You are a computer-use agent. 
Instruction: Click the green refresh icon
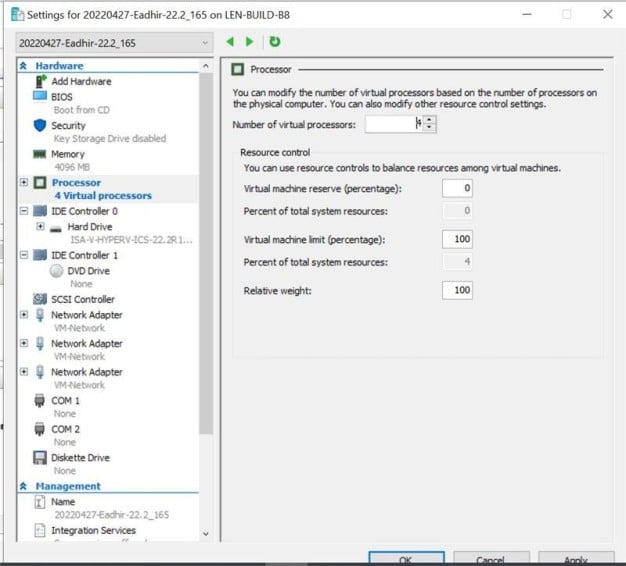click(x=274, y=42)
